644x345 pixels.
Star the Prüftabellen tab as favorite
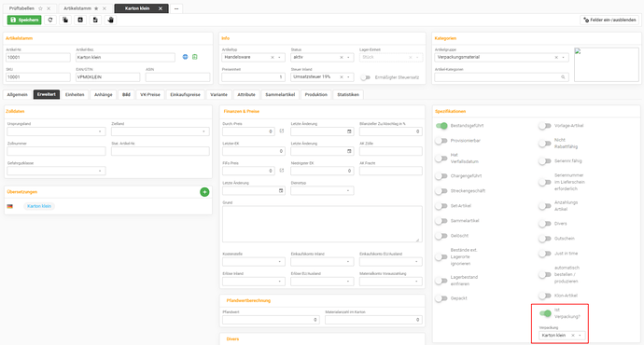40,8
